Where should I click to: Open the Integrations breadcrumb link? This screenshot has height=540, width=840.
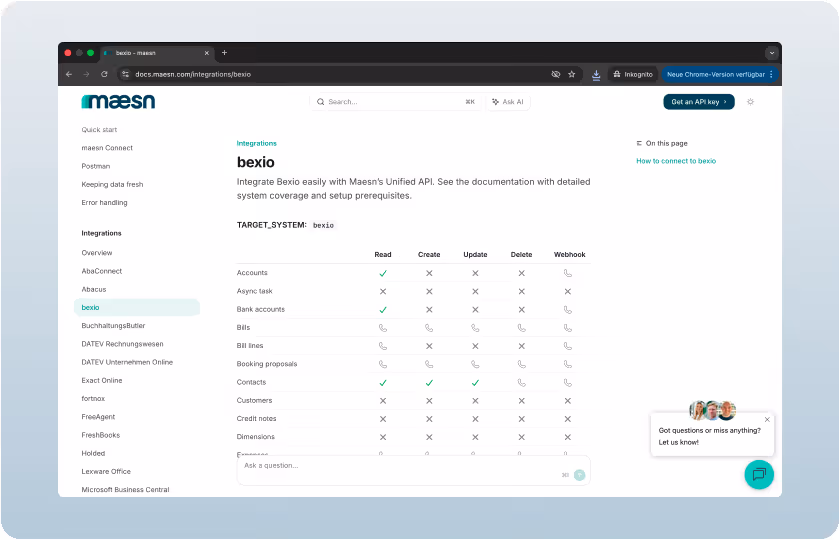(257, 144)
